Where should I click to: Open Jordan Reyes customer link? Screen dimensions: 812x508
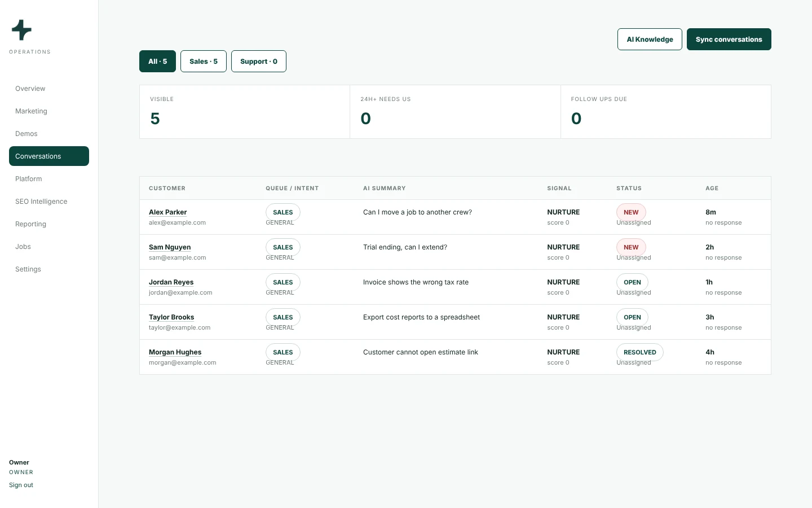coord(171,282)
